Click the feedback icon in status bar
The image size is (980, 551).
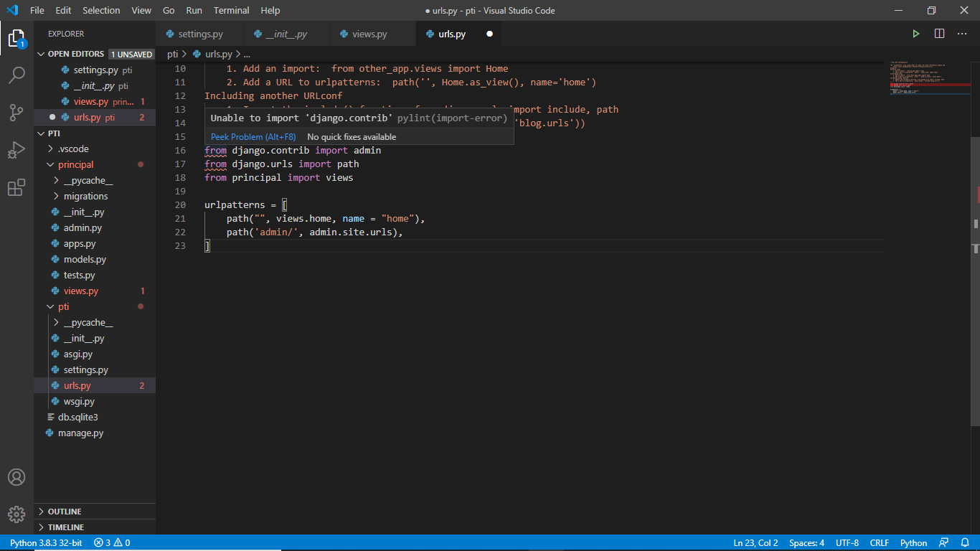(943, 543)
